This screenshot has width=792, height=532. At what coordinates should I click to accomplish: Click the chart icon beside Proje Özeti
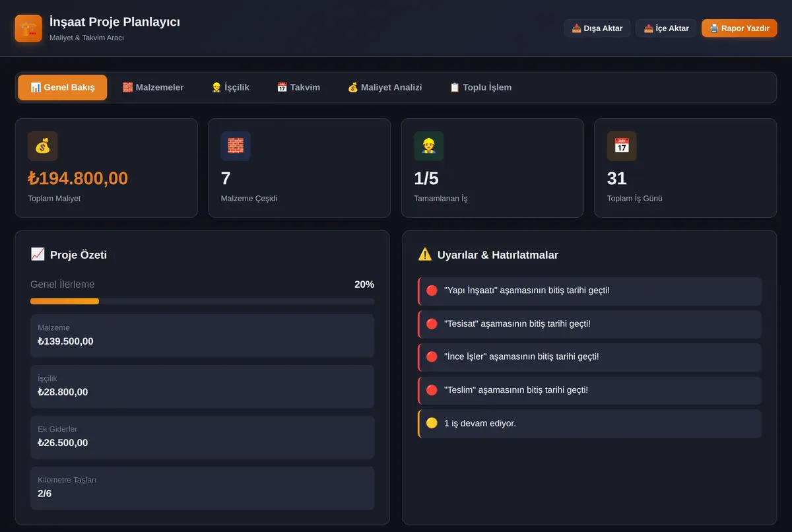38,254
